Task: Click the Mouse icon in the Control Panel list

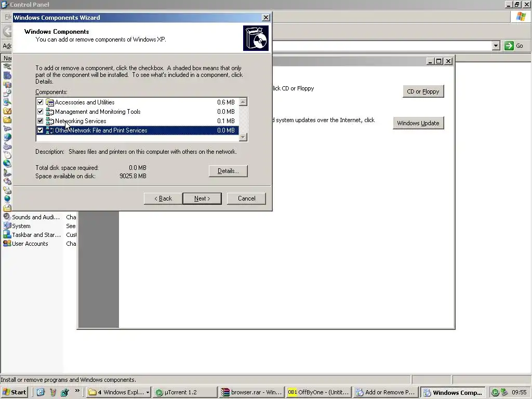Action: [x=7, y=155]
